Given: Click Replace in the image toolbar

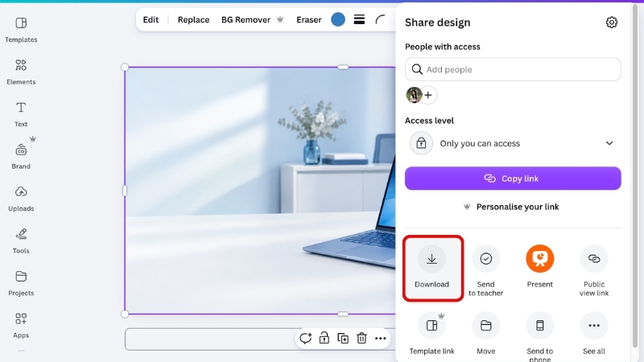Looking at the screenshot, I should pos(193,19).
